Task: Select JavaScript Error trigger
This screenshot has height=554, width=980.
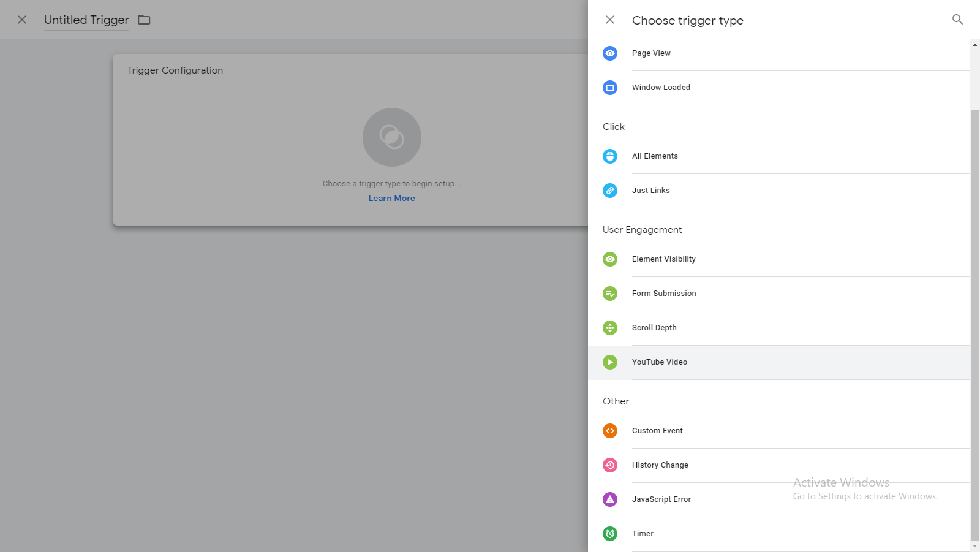Action: point(779,499)
